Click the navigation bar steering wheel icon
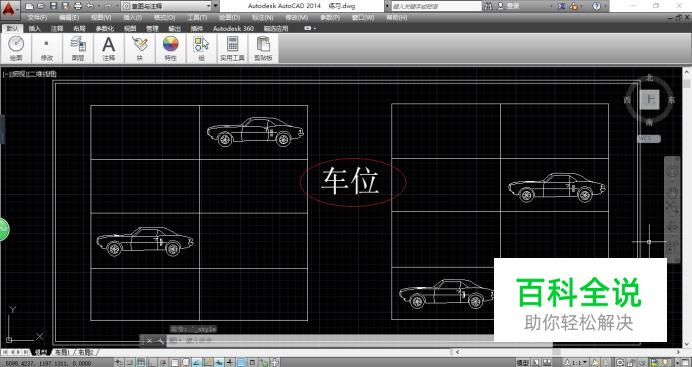This screenshot has width=692, height=367. click(x=672, y=172)
